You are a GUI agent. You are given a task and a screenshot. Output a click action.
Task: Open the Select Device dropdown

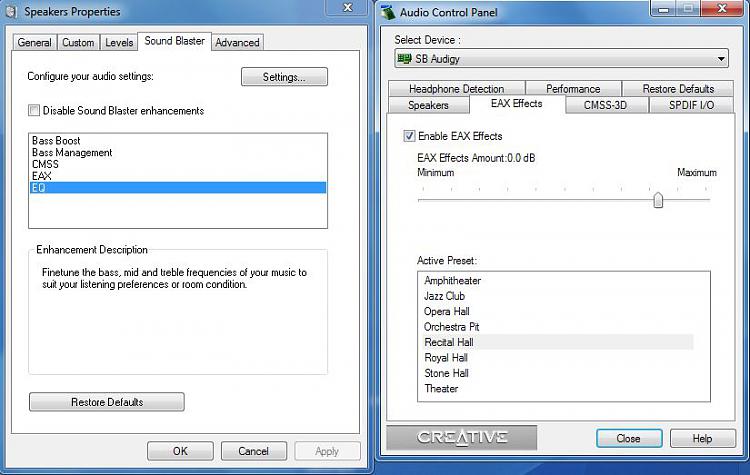point(562,59)
